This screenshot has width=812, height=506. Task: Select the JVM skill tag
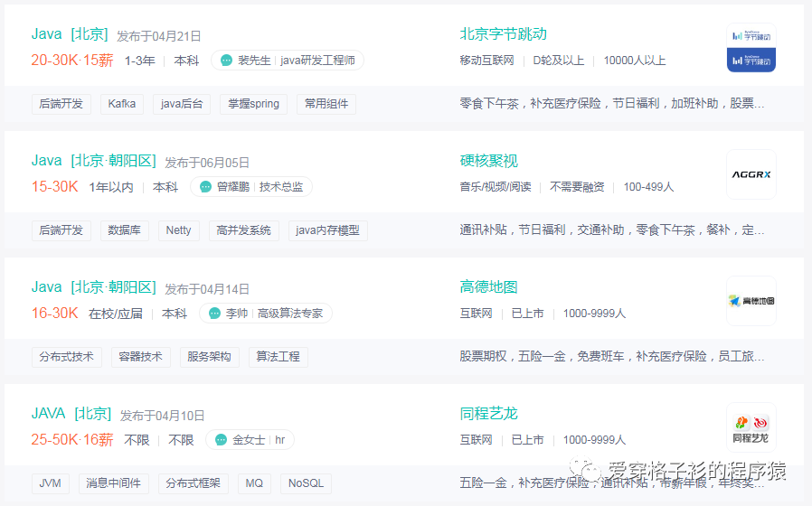click(x=51, y=483)
